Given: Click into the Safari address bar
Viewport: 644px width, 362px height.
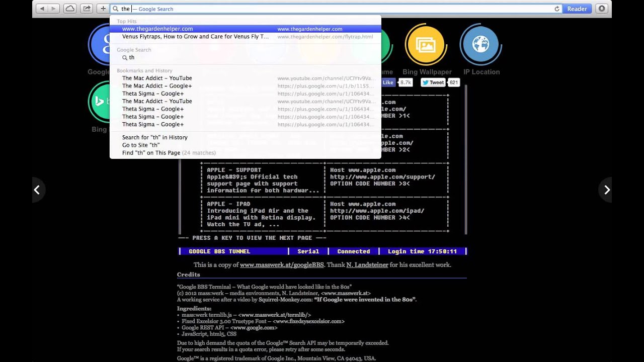Looking at the screenshot, I should click(336, 9).
